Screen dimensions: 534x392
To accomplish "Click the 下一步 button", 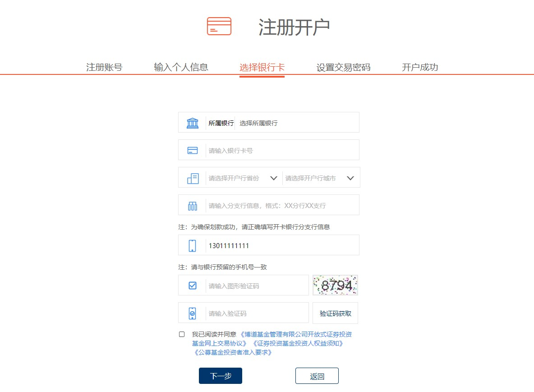I will point(221,376).
